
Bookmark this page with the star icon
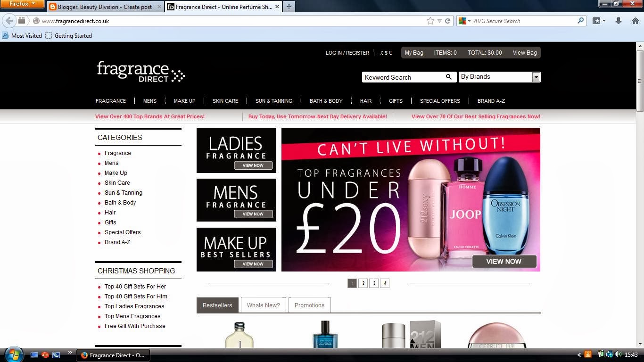point(430,21)
